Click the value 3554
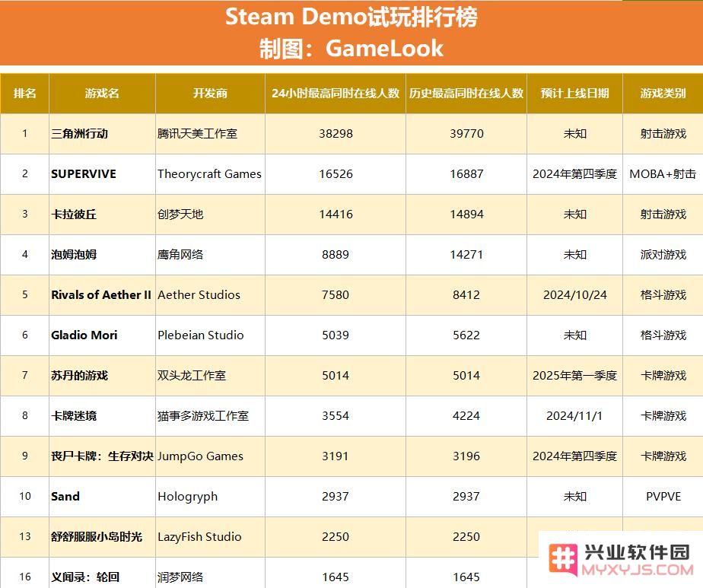The width and height of the screenshot is (703, 588). click(336, 416)
